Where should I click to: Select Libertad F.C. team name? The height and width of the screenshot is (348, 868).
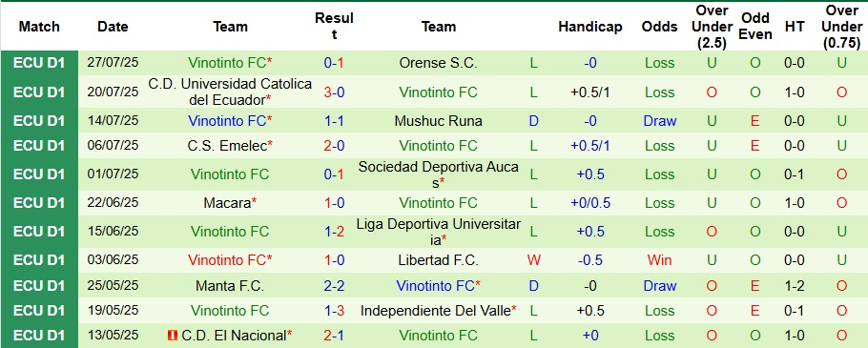[x=438, y=260]
